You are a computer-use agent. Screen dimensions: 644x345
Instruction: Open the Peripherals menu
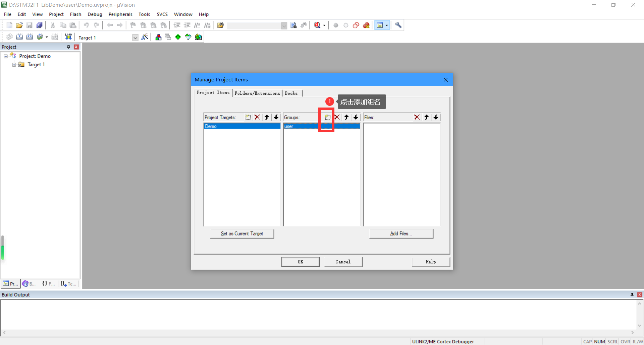click(120, 14)
